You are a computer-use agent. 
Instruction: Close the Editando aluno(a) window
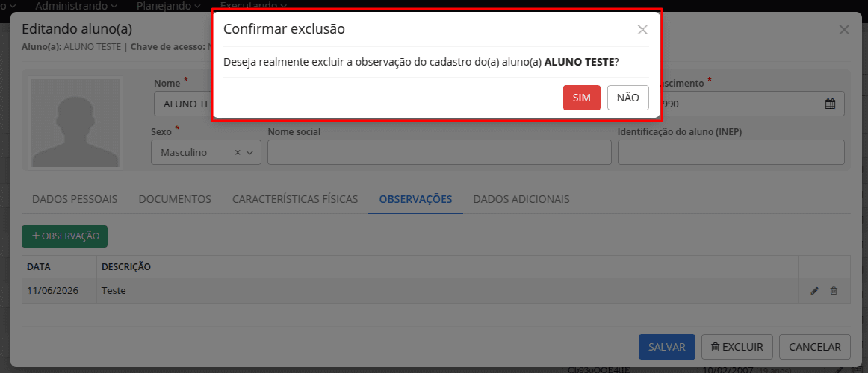[x=843, y=30]
